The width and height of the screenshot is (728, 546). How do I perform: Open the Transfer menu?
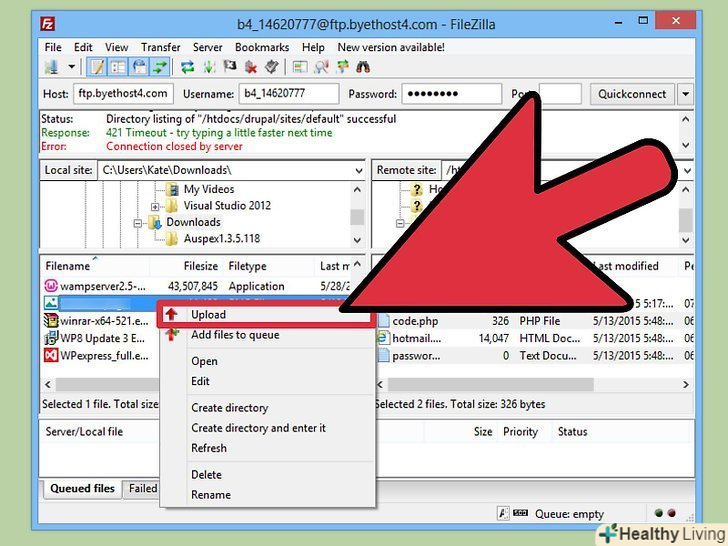161,47
